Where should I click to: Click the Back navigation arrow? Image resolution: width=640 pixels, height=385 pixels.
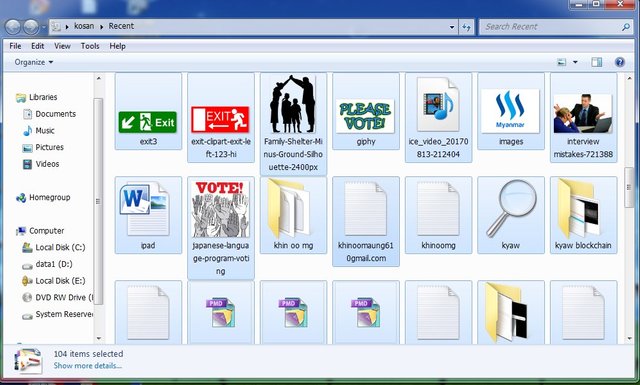[13, 27]
